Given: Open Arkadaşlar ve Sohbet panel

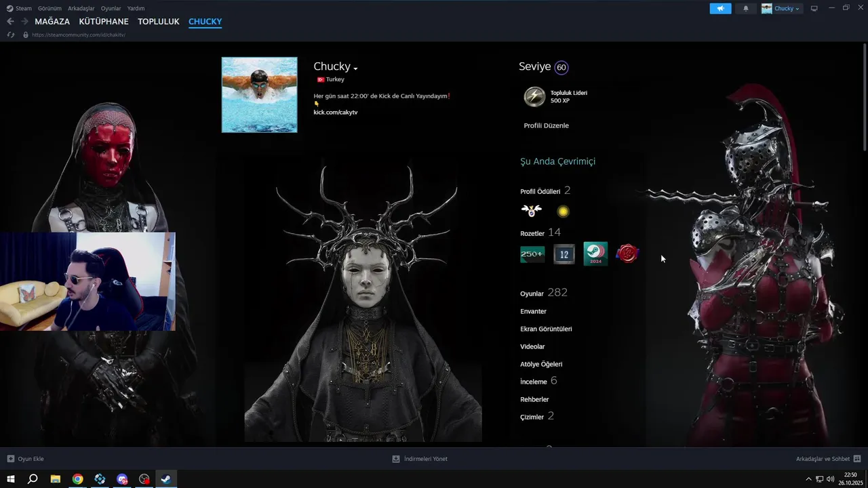Looking at the screenshot, I should coord(829,459).
